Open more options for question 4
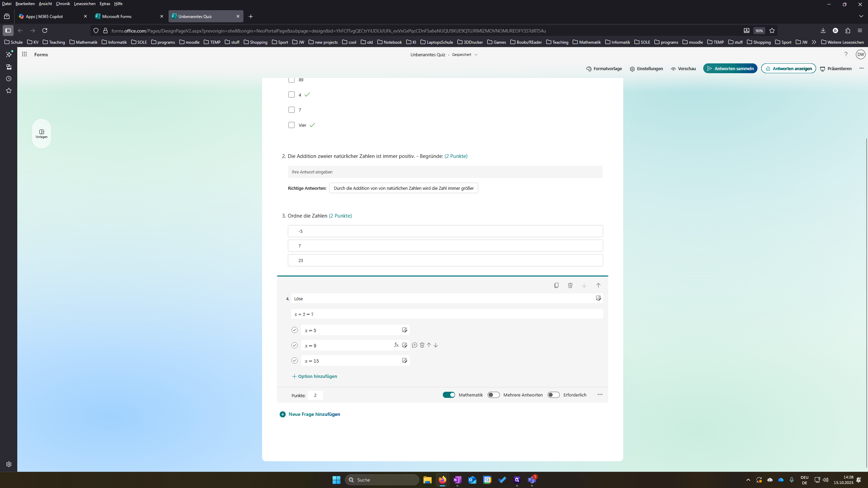 pos(600,394)
